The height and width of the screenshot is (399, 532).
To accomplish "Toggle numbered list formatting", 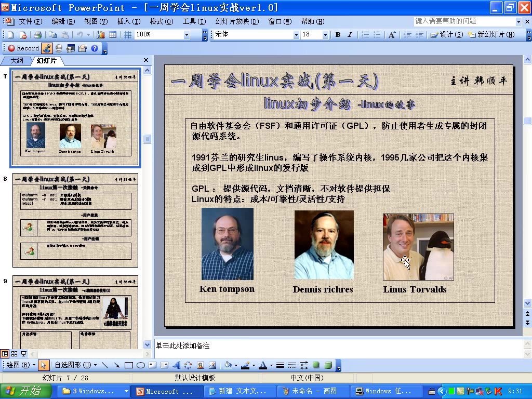I will coord(365,35).
